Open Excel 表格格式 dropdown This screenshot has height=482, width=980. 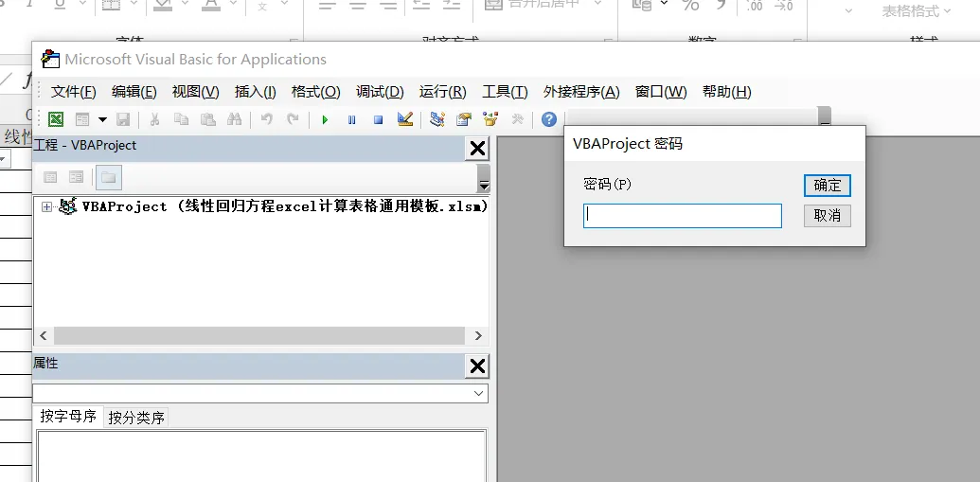coord(916,10)
